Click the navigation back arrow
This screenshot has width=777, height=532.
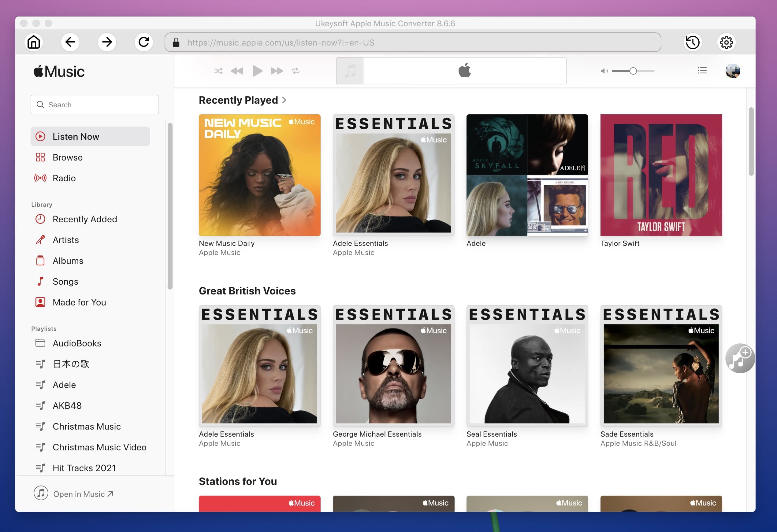coord(71,42)
